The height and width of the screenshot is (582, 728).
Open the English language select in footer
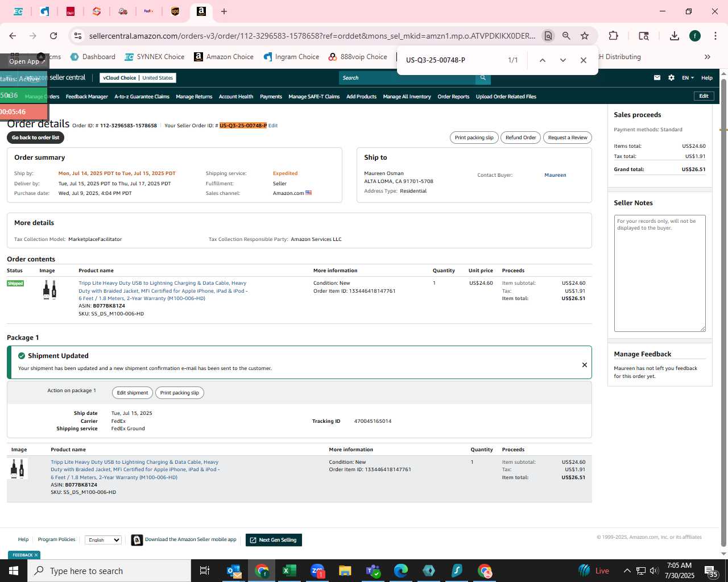click(x=103, y=540)
